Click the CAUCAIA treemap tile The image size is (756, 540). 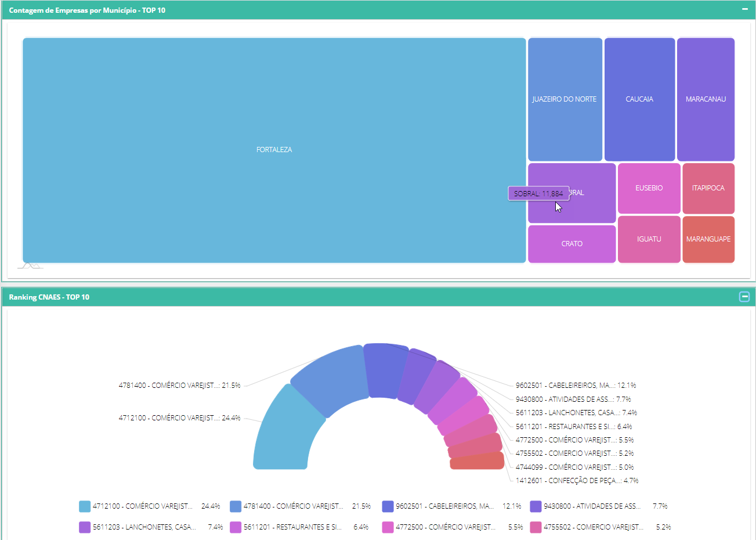pos(639,99)
